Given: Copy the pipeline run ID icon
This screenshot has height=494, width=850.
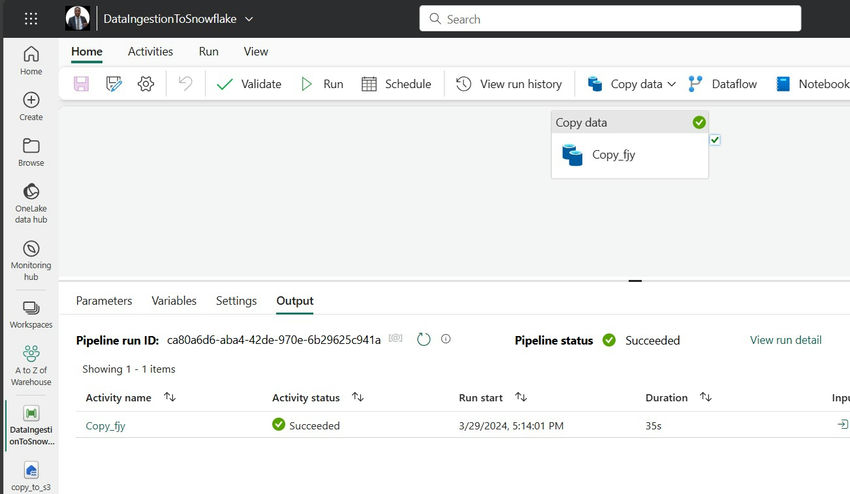Looking at the screenshot, I should [396, 340].
